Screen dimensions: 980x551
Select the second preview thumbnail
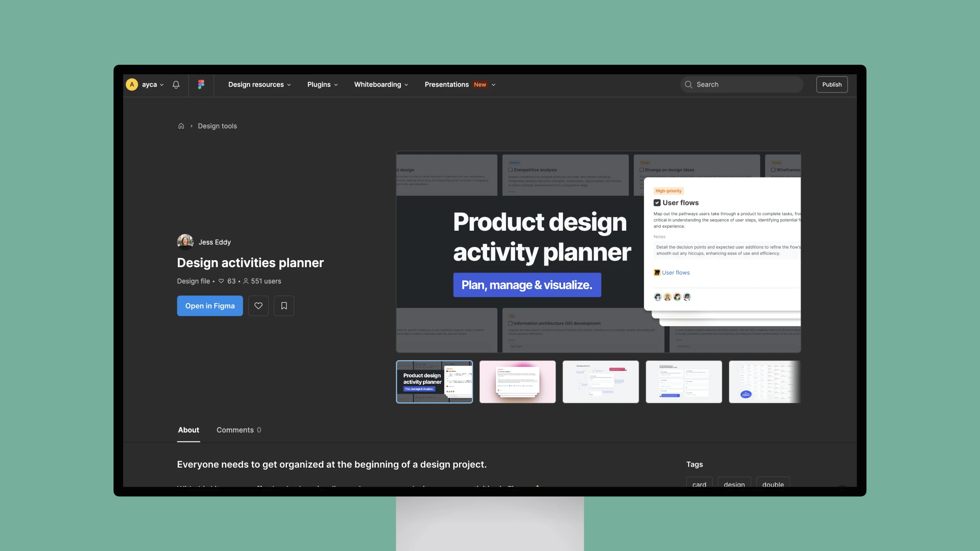(x=517, y=381)
